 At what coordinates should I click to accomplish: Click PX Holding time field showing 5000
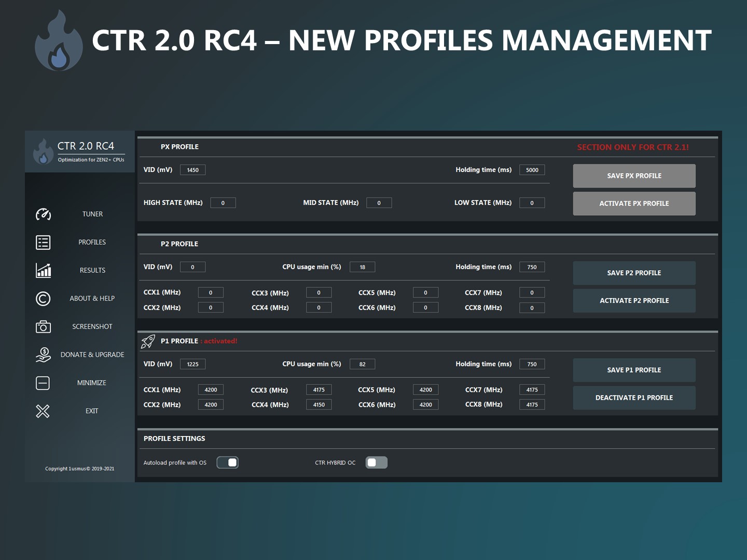pos(532,170)
